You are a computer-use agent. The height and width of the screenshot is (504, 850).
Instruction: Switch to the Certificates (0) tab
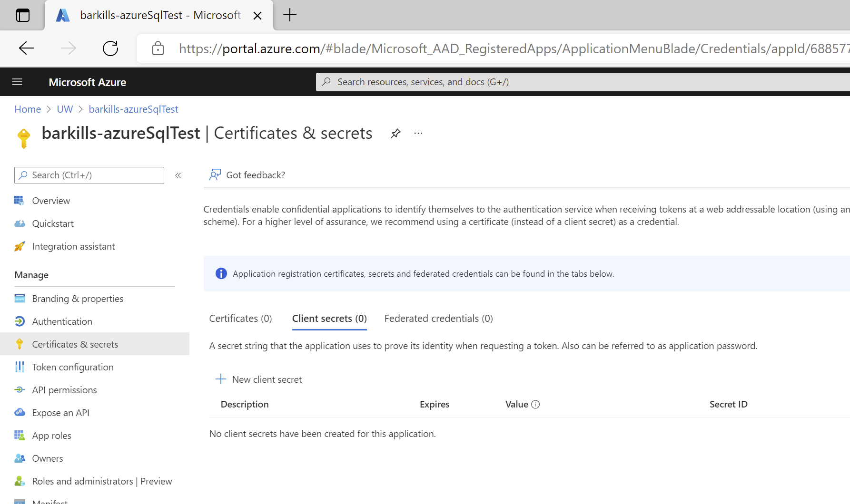point(240,319)
